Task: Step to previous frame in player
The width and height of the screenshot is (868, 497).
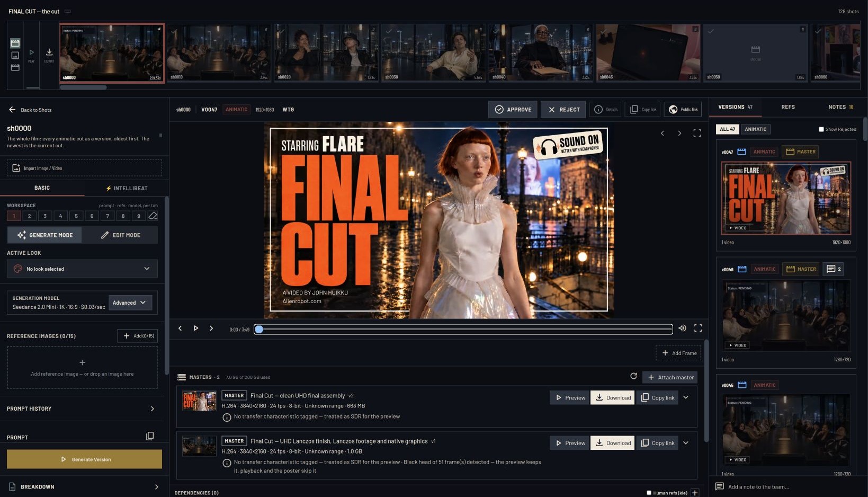Action: (x=180, y=329)
